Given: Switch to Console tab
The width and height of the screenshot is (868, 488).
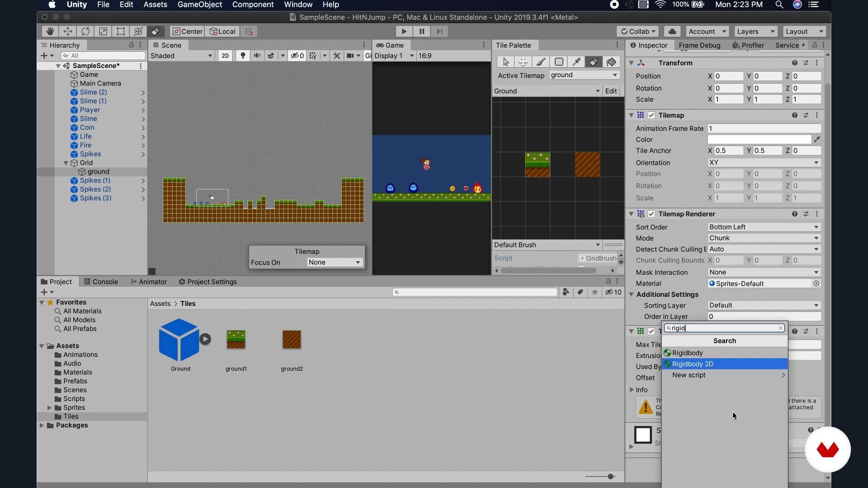Looking at the screenshot, I should click(101, 282).
